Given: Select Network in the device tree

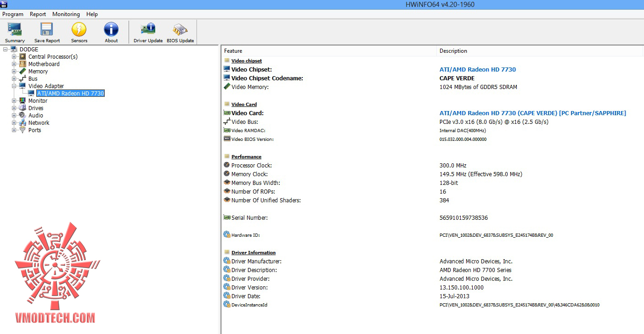Looking at the screenshot, I should click(x=39, y=123).
